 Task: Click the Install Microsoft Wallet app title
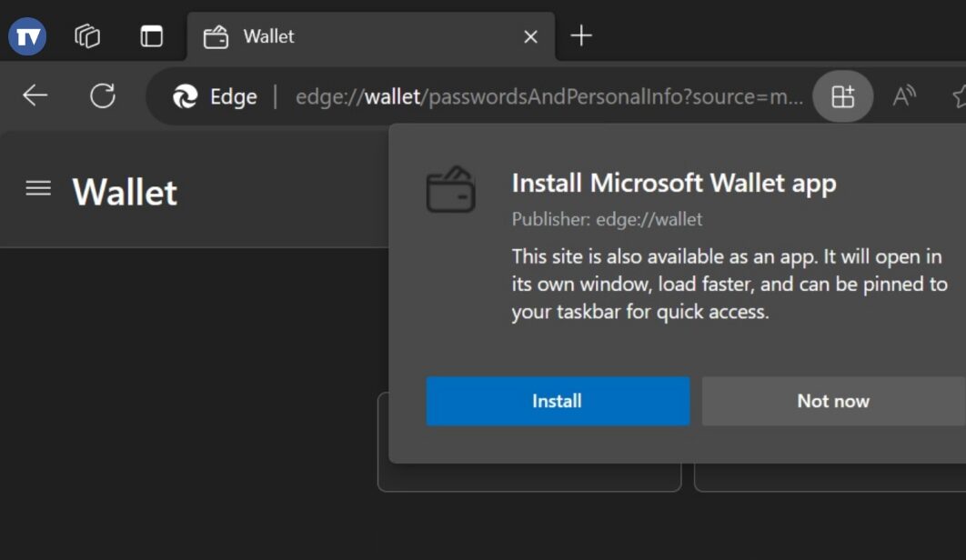(674, 183)
